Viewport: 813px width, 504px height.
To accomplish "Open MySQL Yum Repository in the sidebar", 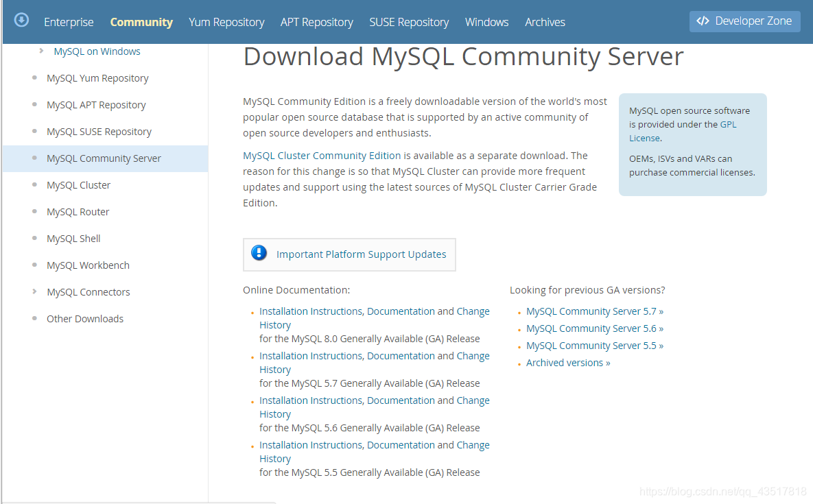I will [x=97, y=78].
